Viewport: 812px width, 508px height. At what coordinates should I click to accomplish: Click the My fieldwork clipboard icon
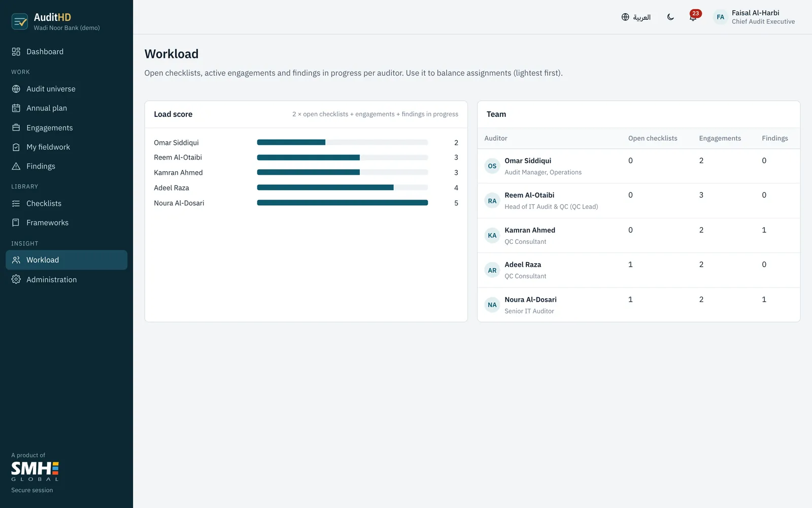[16, 147]
